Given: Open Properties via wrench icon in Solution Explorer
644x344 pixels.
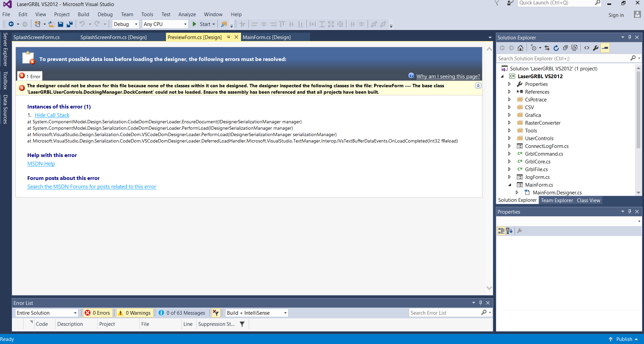Looking at the screenshot, I should pos(596,48).
